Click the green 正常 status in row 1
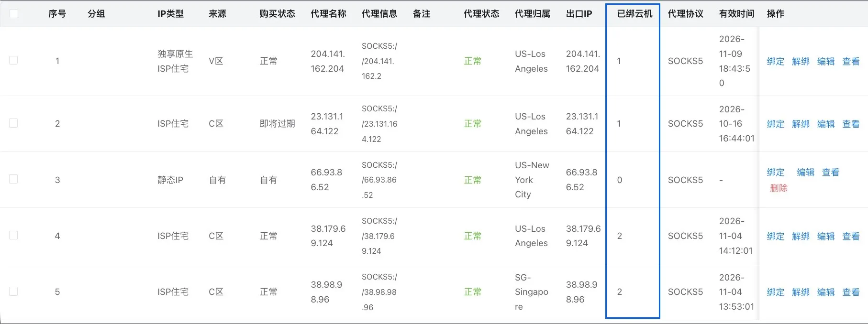Screen dimensions: 868x324 point(473,61)
